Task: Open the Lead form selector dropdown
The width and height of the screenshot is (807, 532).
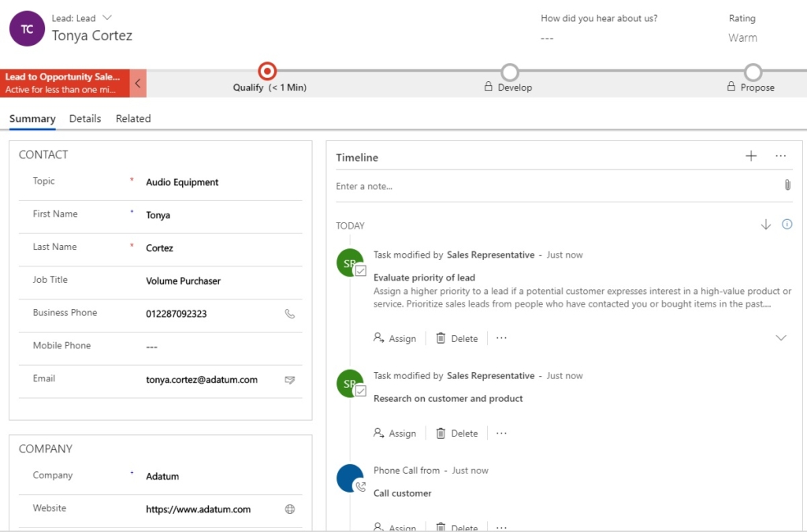Action: (x=107, y=18)
